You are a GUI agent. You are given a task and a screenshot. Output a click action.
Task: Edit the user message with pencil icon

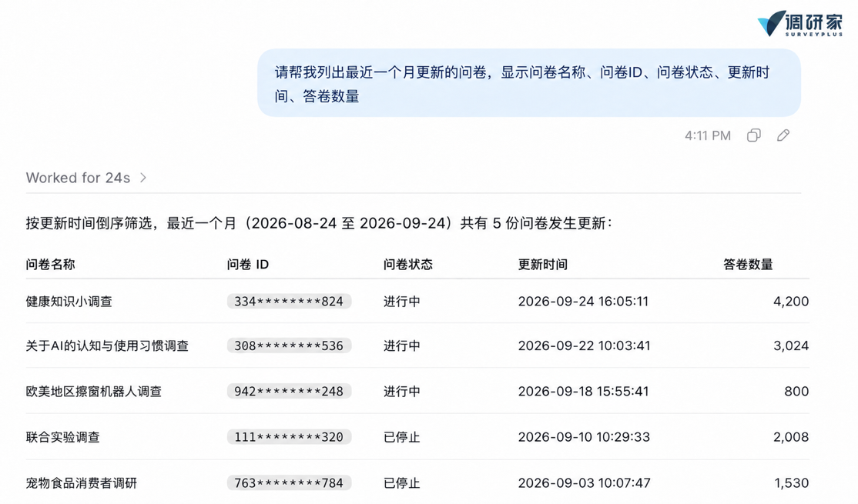(x=783, y=135)
